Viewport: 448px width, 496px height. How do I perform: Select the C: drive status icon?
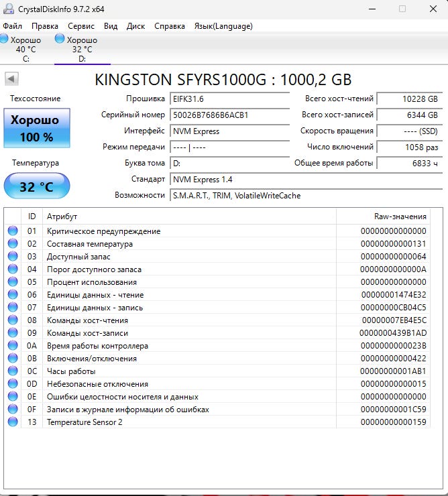(x=5, y=40)
